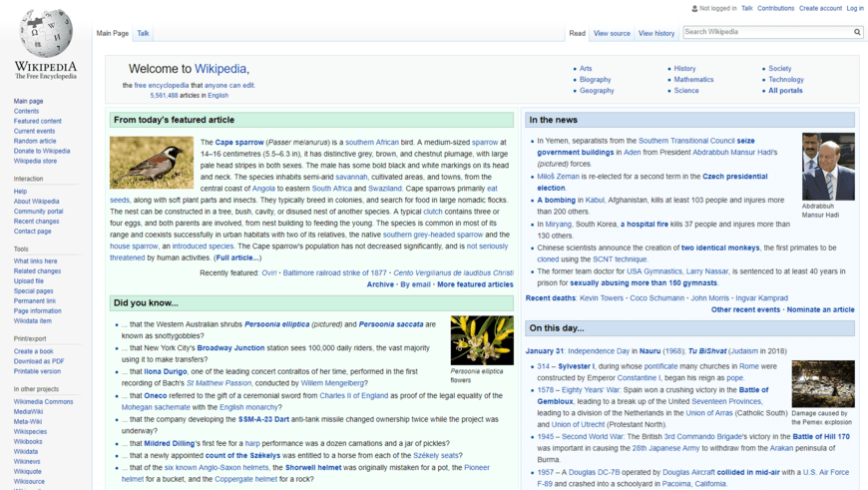Open the Mathematics portal link
The width and height of the screenshot is (868, 490).
(x=693, y=80)
